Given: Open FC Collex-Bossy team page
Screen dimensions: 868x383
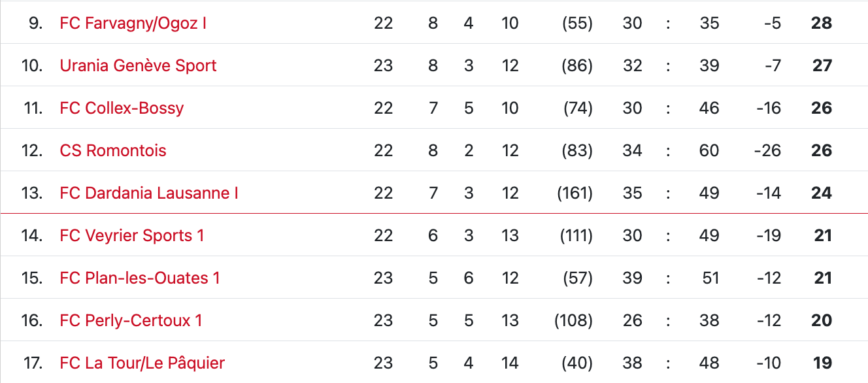Looking at the screenshot, I should (122, 108).
